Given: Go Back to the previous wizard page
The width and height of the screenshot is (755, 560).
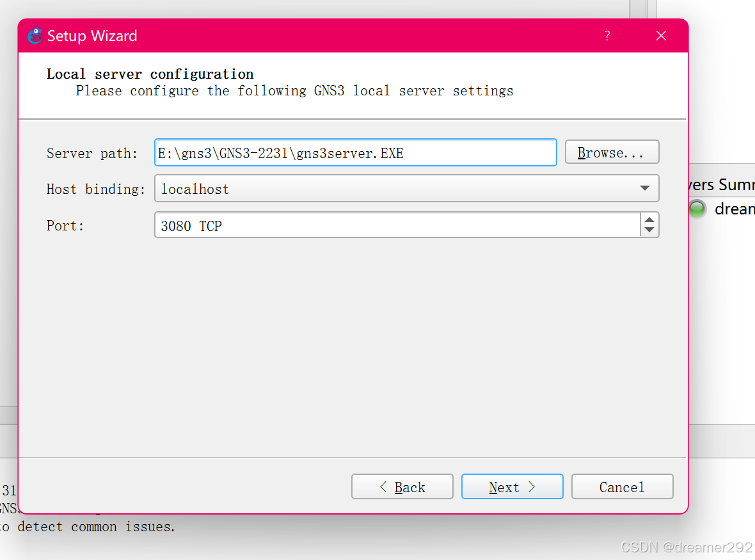Looking at the screenshot, I should 402,487.
